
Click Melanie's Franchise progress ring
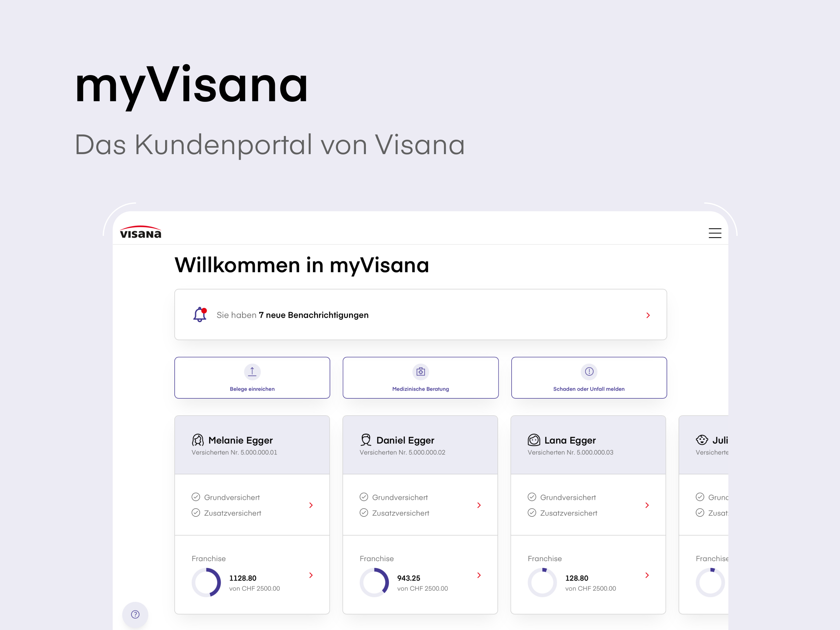pyautogui.click(x=206, y=582)
